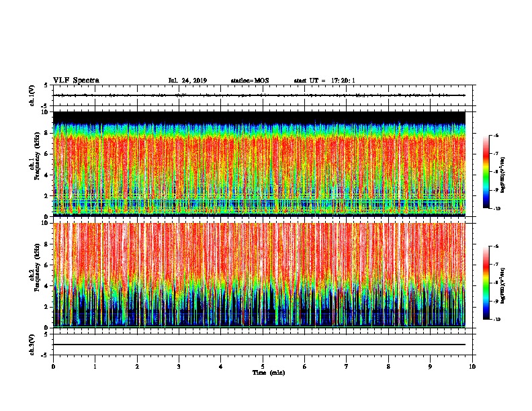Click the "station=MOS" header label
The image size is (532, 411).
point(250,81)
